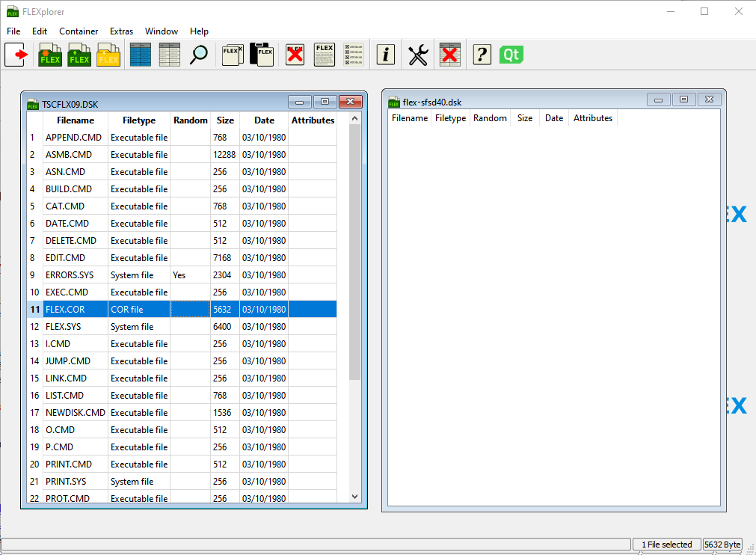The height and width of the screenshot is (555, 756).
Task: Open Options via the wrench and screwdriver icon
Action: 418,55
